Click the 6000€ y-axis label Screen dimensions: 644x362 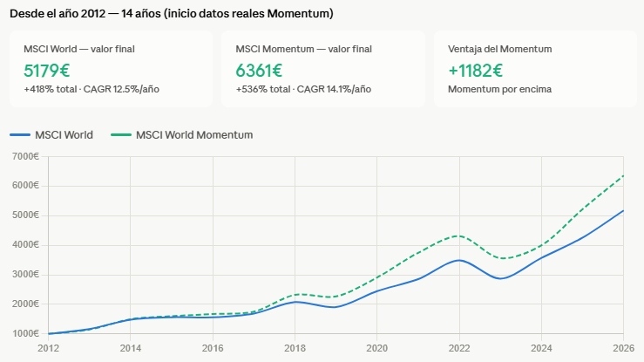pos(25,185)
